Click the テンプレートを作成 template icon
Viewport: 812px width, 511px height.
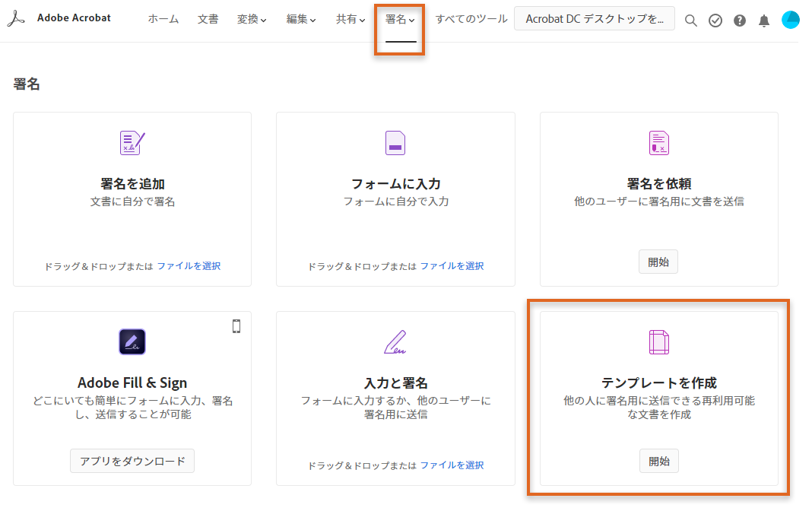(658, 342)
